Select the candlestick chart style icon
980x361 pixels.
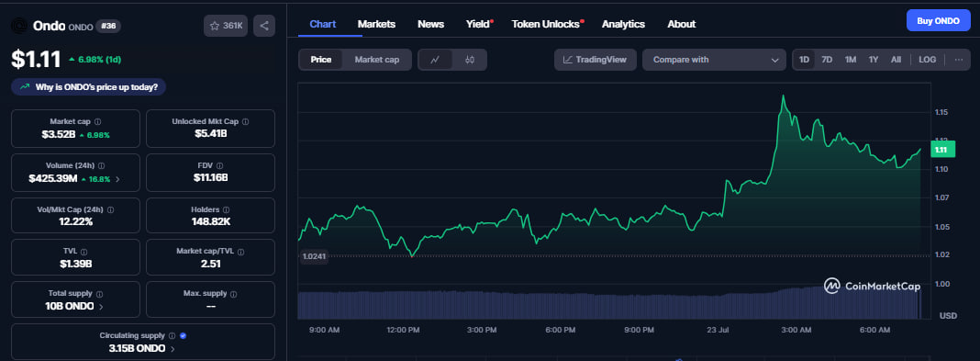470,60
